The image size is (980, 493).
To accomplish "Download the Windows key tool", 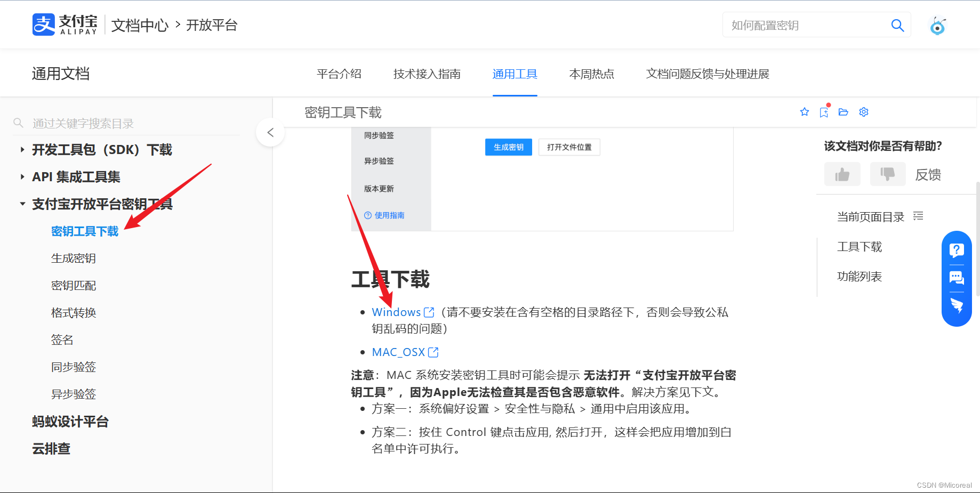I will coord(396,312).
